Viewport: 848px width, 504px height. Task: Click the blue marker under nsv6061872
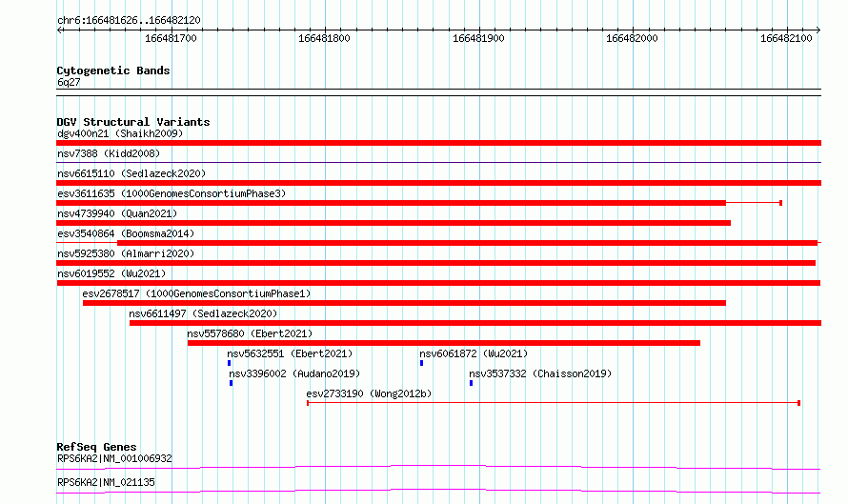pos(421,363)
